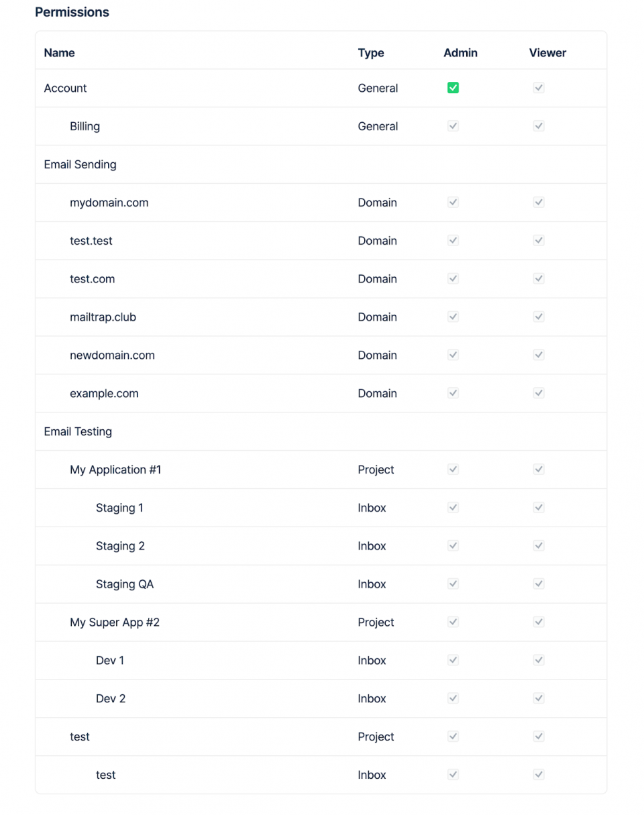Toggle Admin checkbox for test.test domain
Viewport: 644px width, 815px height.
tap(453, 240)
